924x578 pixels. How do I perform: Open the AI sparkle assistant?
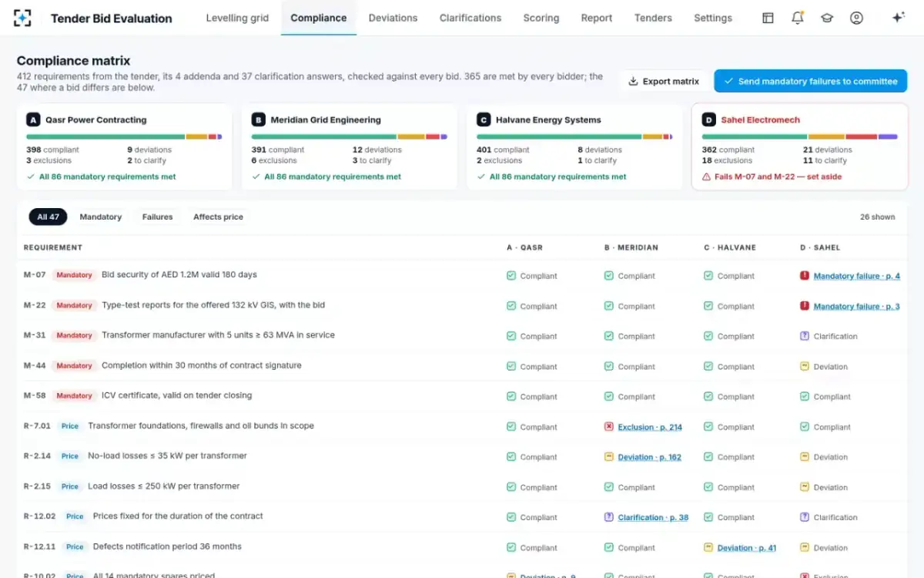point(898,18)
